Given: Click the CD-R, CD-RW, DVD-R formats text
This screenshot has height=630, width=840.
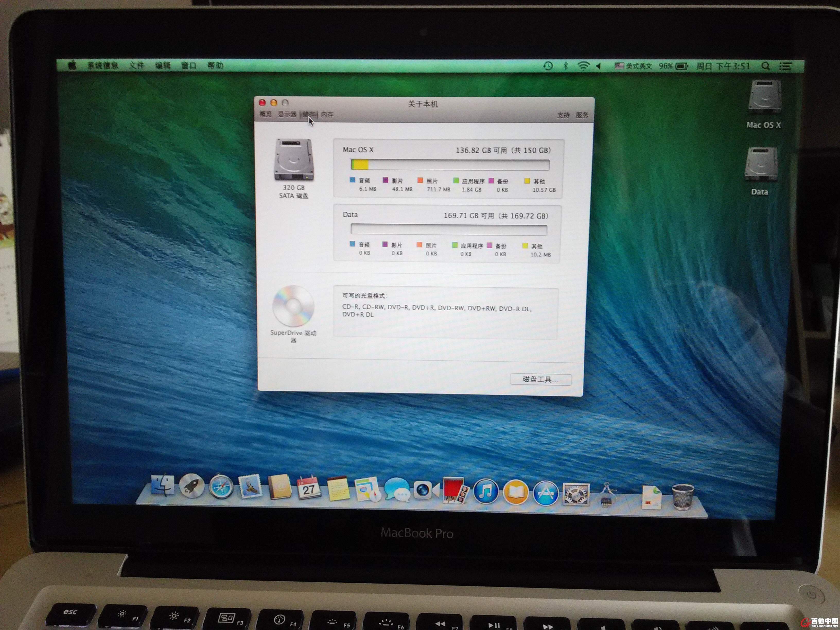Looking at the screenshot, I should [x=437, y=311].
